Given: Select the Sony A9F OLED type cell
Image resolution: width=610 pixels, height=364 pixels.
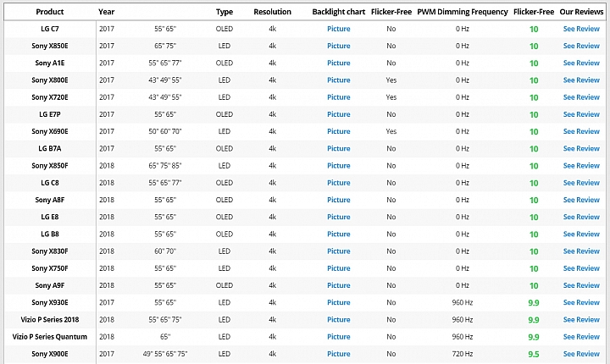Looking at the screenshot, I should (225, 285).
